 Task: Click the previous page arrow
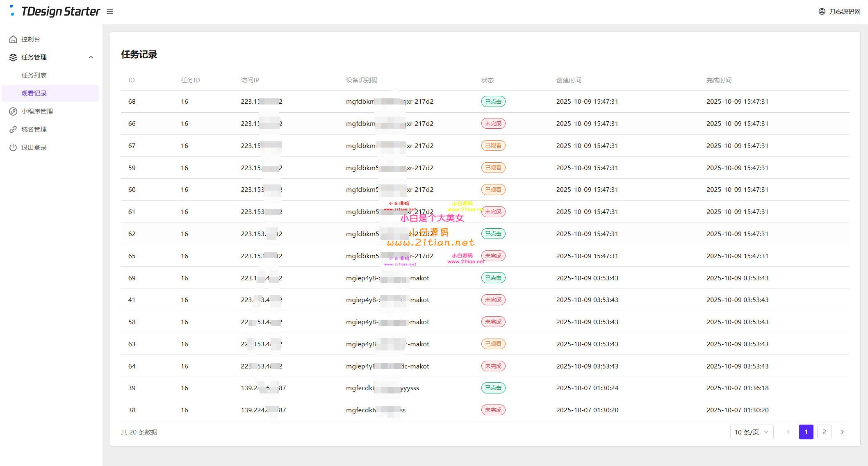pyautogui.click(x=788, y=432)
